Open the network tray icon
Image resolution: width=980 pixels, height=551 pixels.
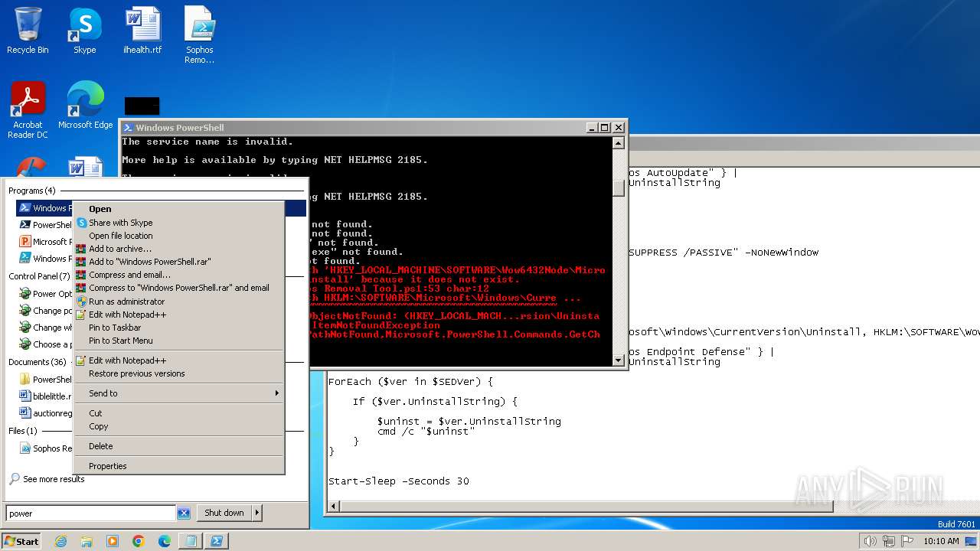click(x=889, y=541)
